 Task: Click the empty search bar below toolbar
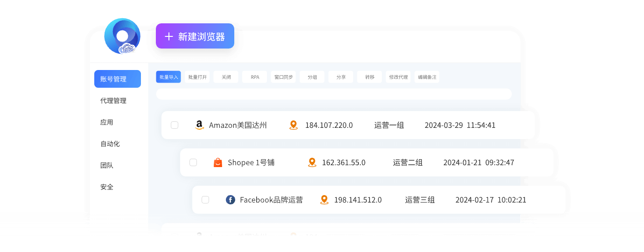(x=334, y=94)
